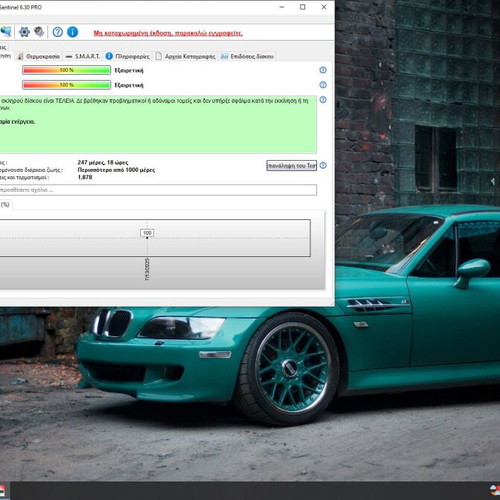This screenshot has width=500, height=500.
Task: Select the Επιδόσεις δίσκου tab
Action: click(x=247, y=57)
